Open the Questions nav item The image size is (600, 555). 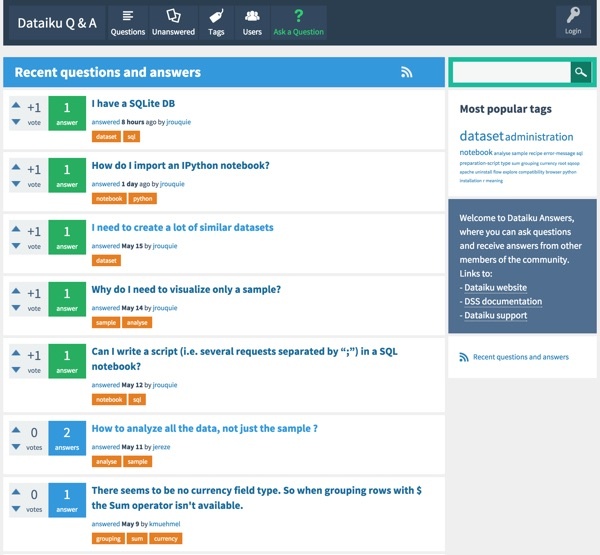[x=127, y=23]
